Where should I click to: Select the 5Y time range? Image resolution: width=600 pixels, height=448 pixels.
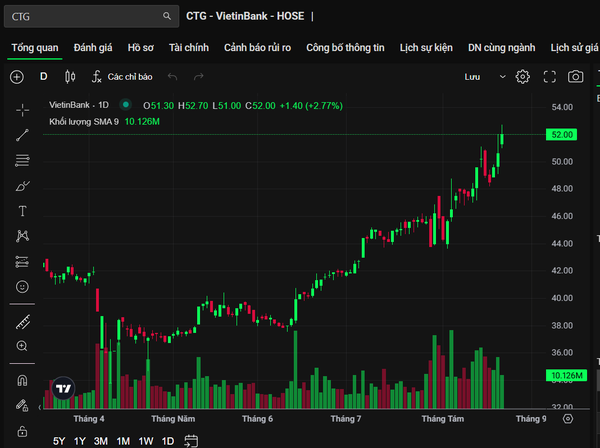59,441
